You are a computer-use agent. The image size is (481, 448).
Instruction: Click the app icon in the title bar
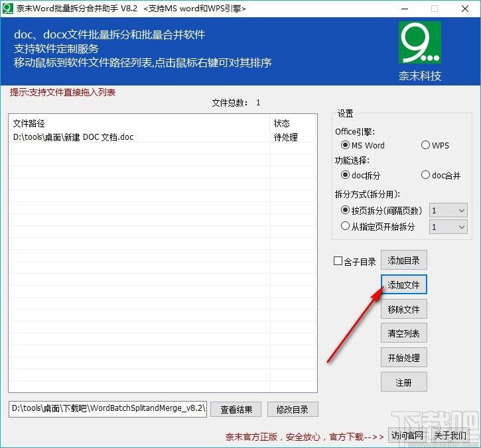(8, 8)
